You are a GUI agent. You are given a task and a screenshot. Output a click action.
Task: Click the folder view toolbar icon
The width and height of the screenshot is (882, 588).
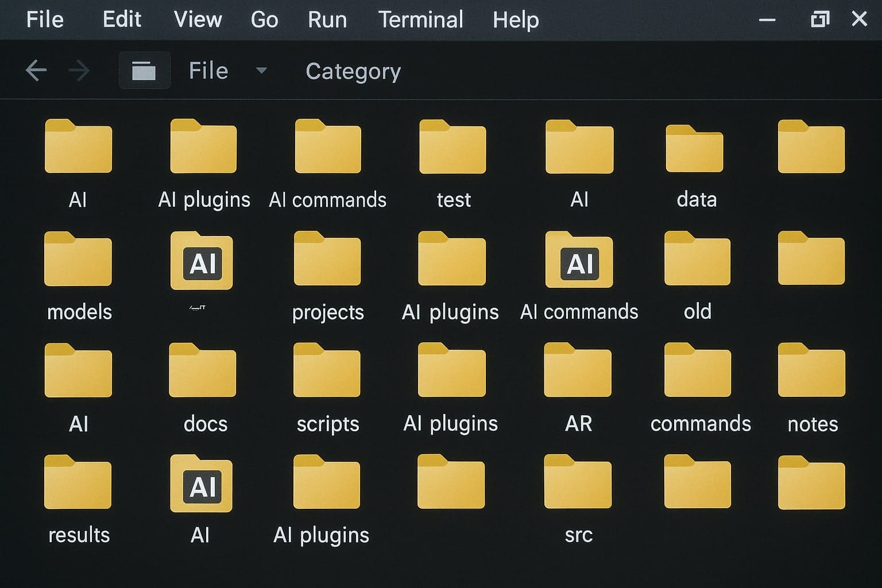(x=144, y=71)
